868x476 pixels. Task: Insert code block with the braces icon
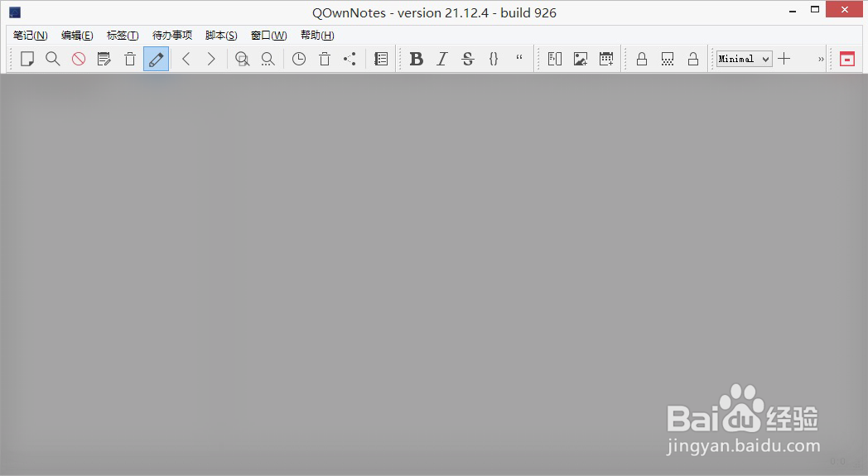pyautogui.click(x=494, y=59)
